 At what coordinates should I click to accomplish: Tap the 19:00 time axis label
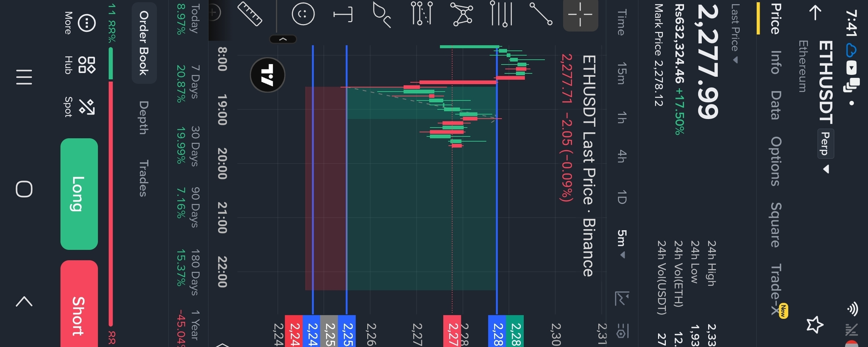(x=222, y=109)
